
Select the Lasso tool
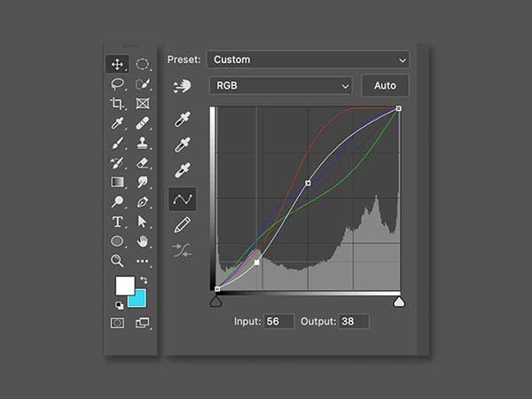[117, 84]
